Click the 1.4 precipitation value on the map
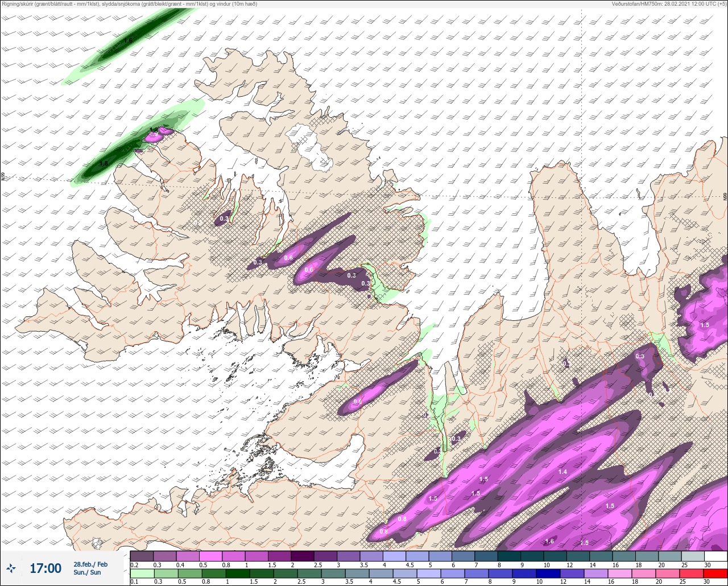Viewport: 728px width, 586px height. coord(562,472)
